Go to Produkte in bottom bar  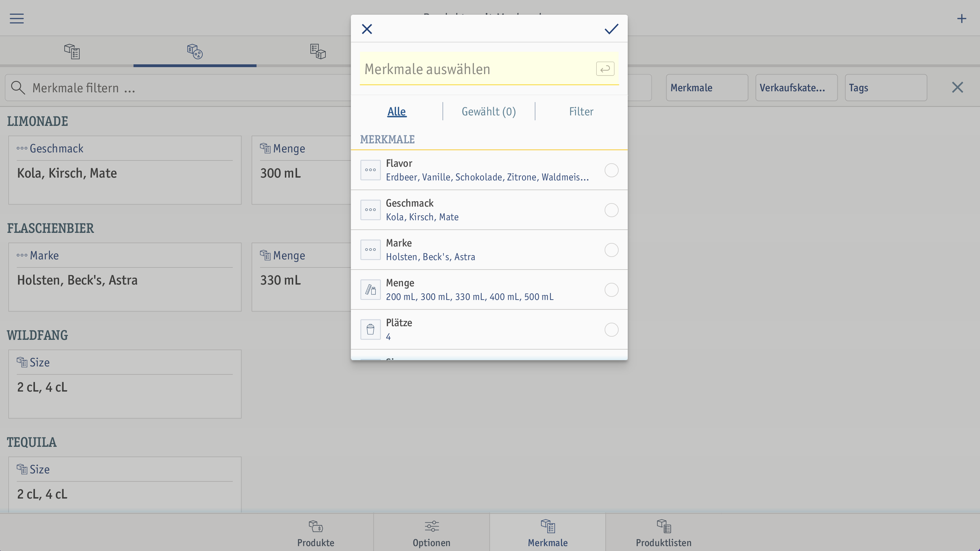pyautogui.click(x=316, y=533)
